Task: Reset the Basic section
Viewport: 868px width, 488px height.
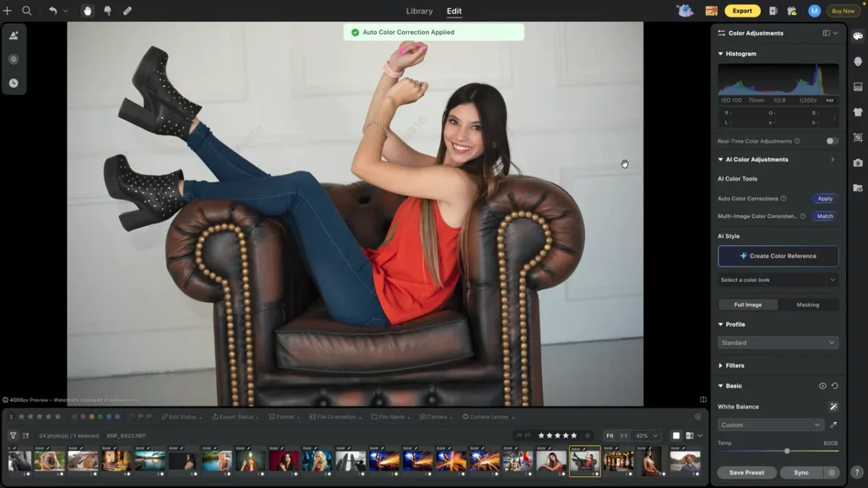Action: (834, 386)
